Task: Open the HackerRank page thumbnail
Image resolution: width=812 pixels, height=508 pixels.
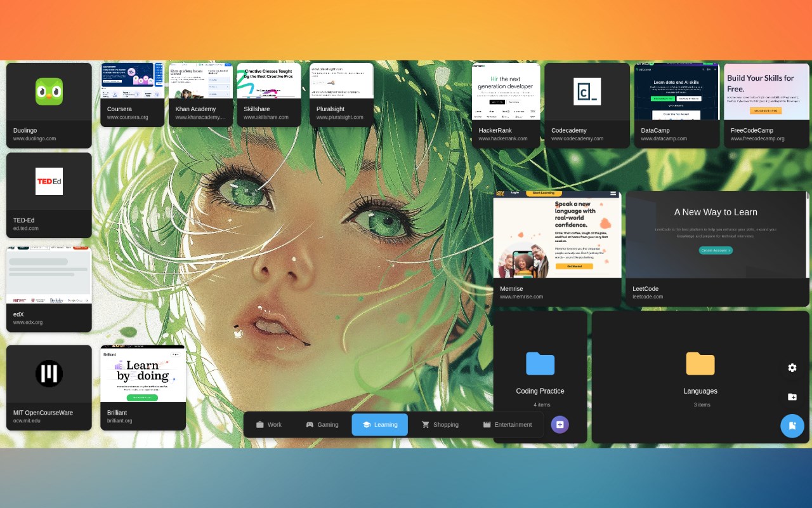Action: (506, 91)
